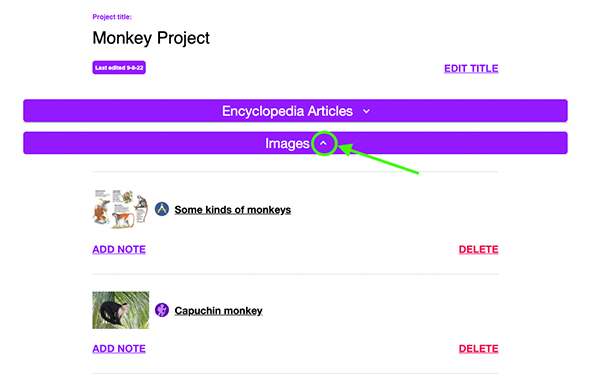Click the Encyclopedia Articles purple bar

click(x=295, y=111)
